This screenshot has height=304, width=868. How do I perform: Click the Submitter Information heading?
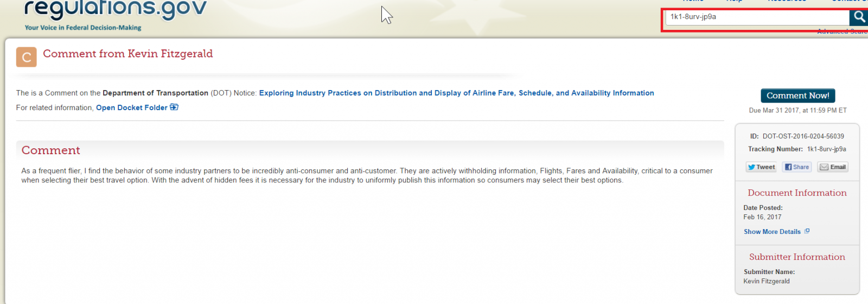click(797, 257)
